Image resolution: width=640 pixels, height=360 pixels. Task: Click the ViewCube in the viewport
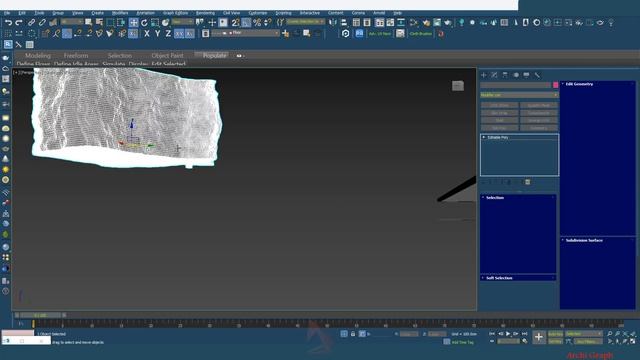[458, 86]
